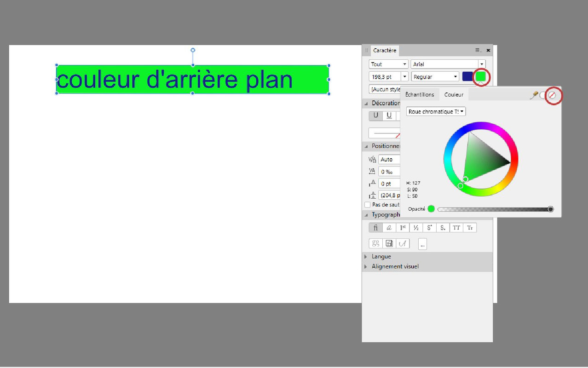The height and width of the screenshot is (368, 588).
Task: Collapse the Typographie section
Action: coord(366,215)
